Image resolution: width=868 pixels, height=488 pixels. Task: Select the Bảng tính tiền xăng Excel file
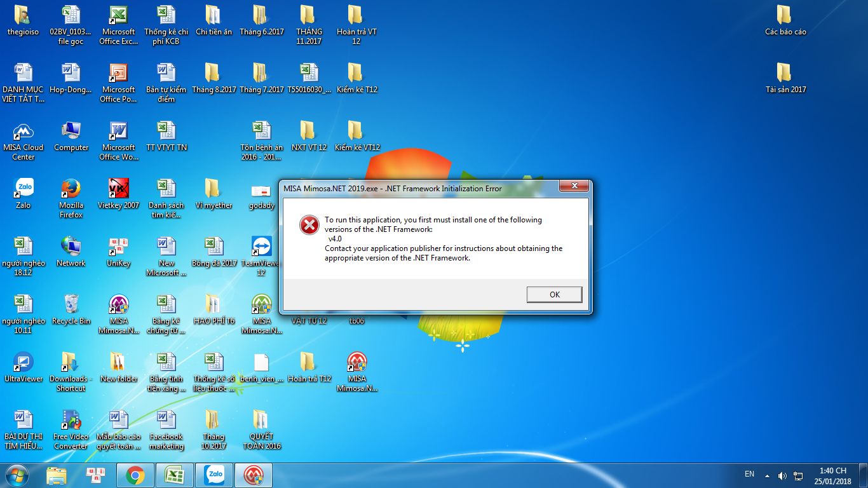point(166,372)
